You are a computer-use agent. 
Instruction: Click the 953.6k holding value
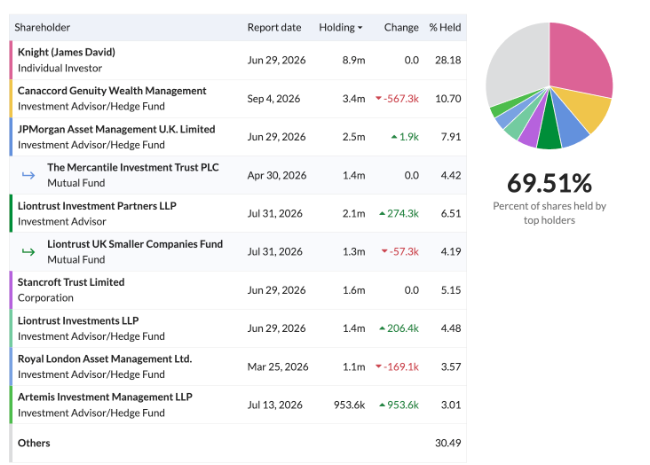click(349, 405)
